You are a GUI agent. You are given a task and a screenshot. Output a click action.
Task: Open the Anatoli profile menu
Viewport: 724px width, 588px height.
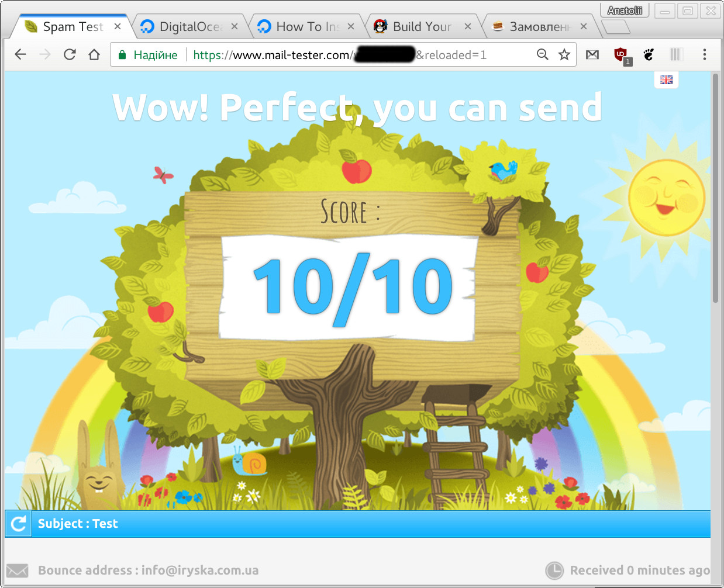click(x=624, y=10)
